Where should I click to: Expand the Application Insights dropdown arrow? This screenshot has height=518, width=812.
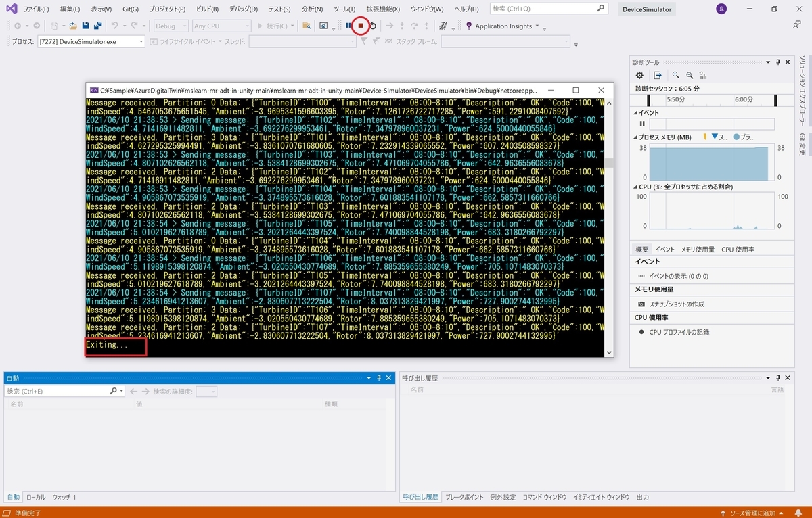(x=537, y=26)
